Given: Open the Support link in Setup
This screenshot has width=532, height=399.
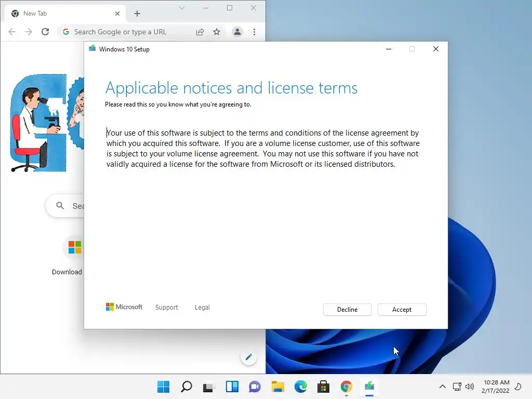Looking at the screenshot, I should point(167,307).
